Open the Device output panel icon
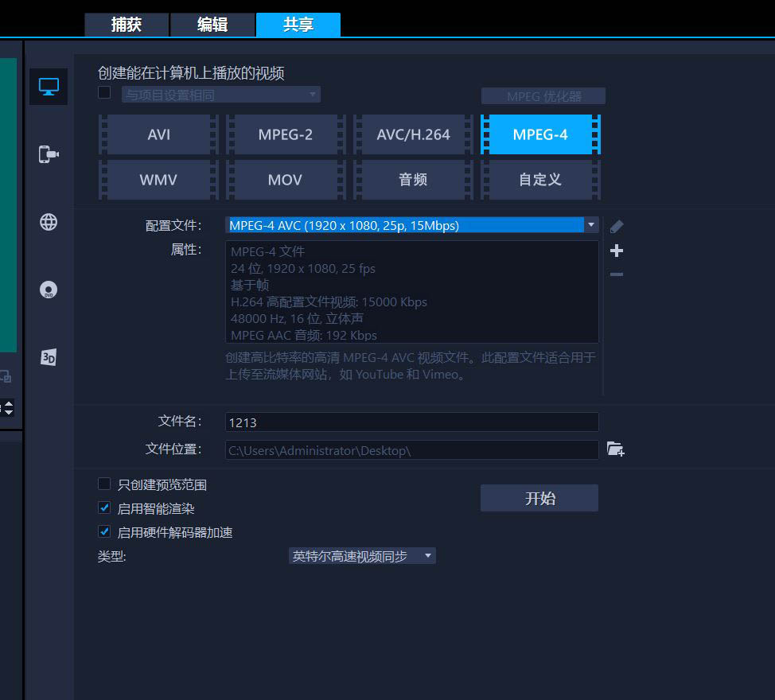Screen dimensions: 775x700 coord(48,154)
